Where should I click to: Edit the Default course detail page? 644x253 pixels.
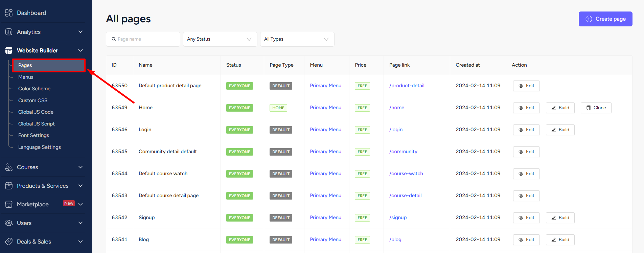526,196
